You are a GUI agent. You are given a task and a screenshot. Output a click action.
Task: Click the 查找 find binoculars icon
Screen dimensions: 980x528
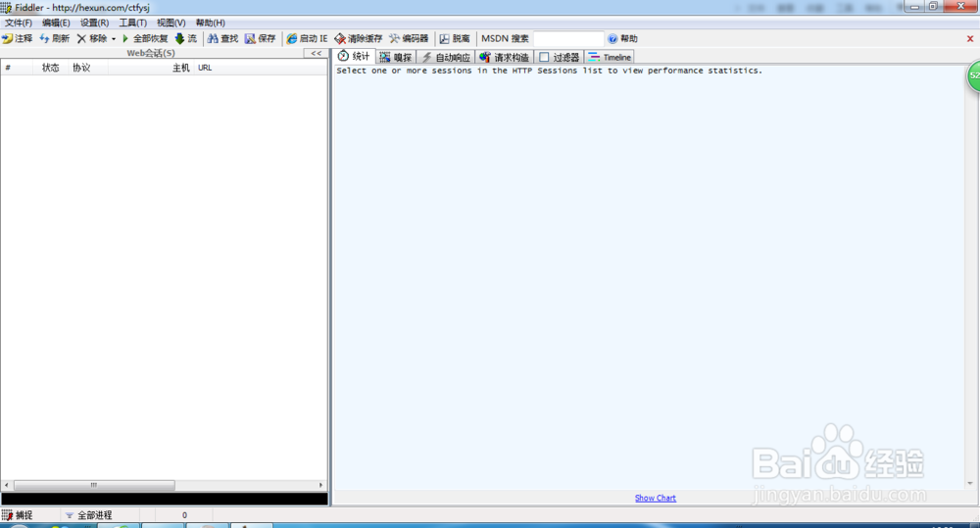click(213, 39)
